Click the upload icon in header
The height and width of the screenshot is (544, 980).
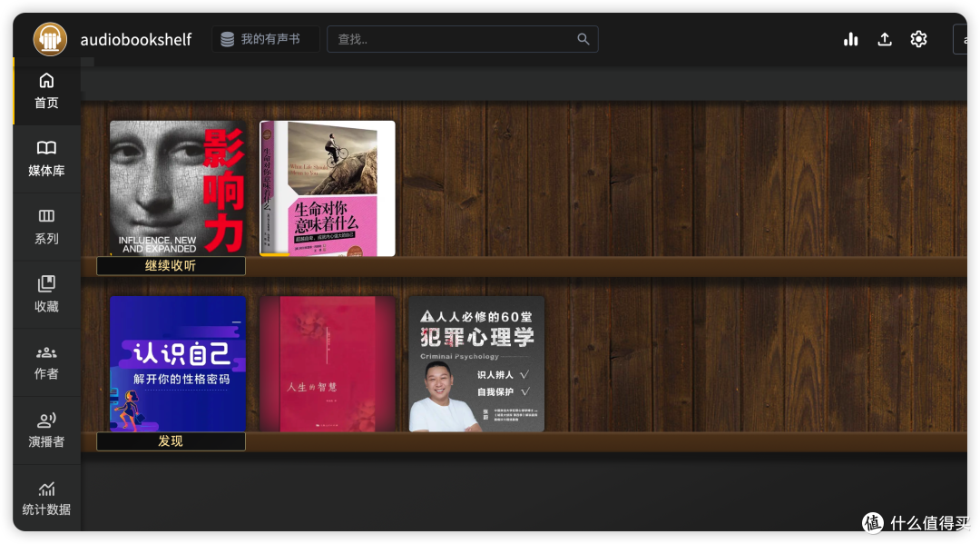pyautogui.click(x=885, y=39)
